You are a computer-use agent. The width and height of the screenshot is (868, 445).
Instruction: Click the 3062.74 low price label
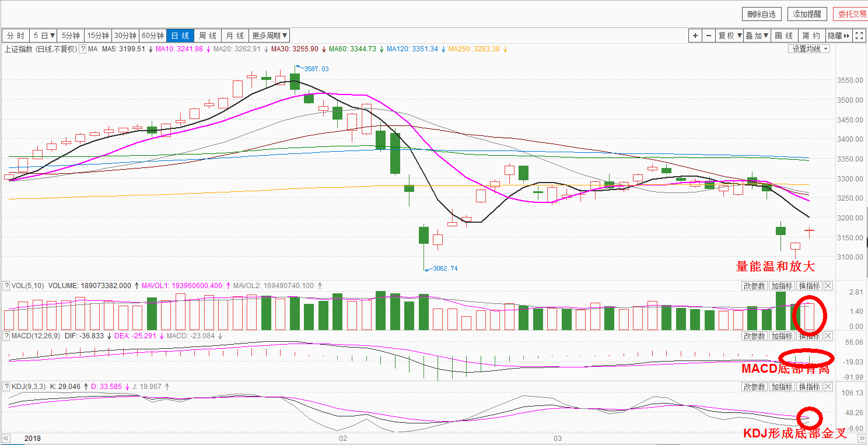pyautogui.click(x=445, y=268)
